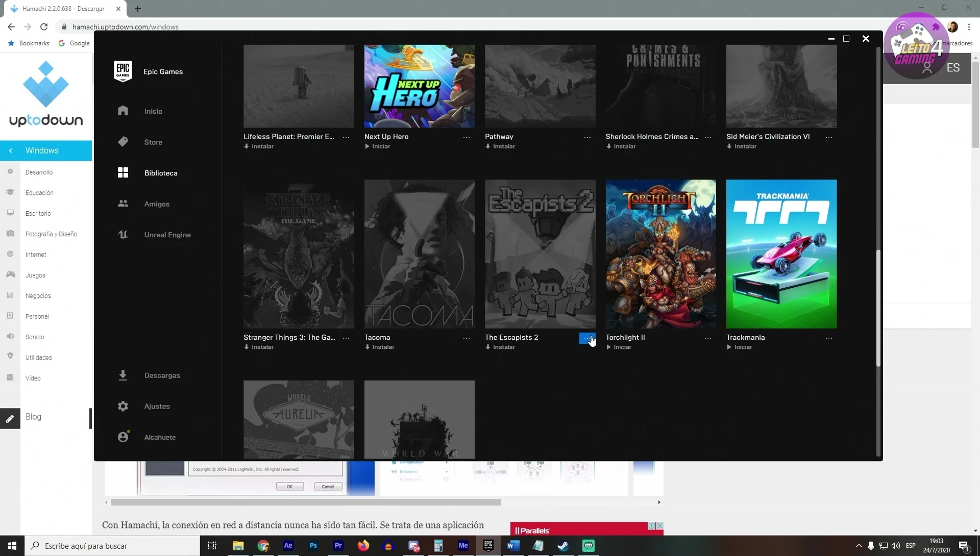980x556 pixels.
Task: Open Biblioteca grid icon in sidebar
Action: point(123,173)
